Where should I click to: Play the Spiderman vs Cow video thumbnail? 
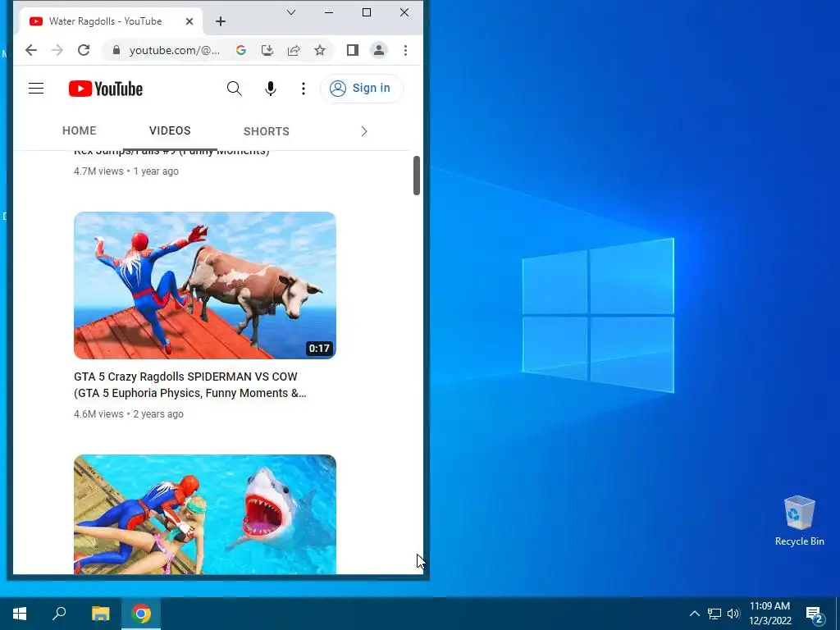pos(205,285)
